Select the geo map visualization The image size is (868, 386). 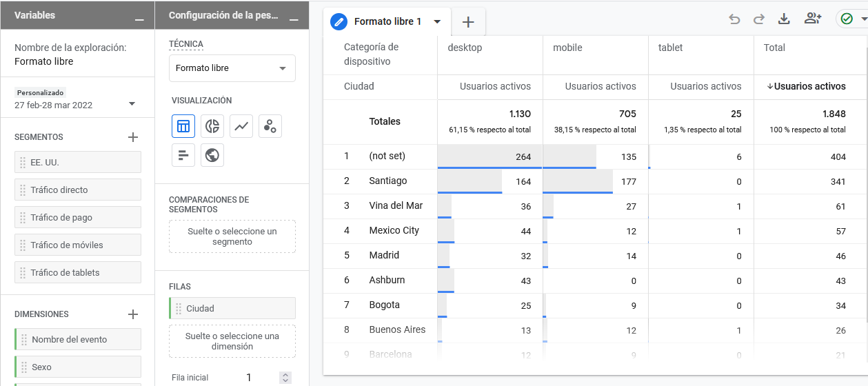212,155
